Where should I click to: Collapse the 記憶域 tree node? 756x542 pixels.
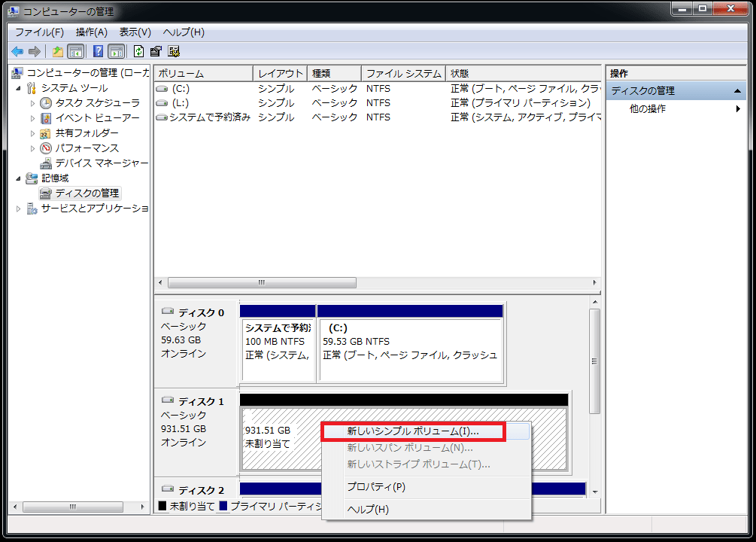tap(18, 178)
